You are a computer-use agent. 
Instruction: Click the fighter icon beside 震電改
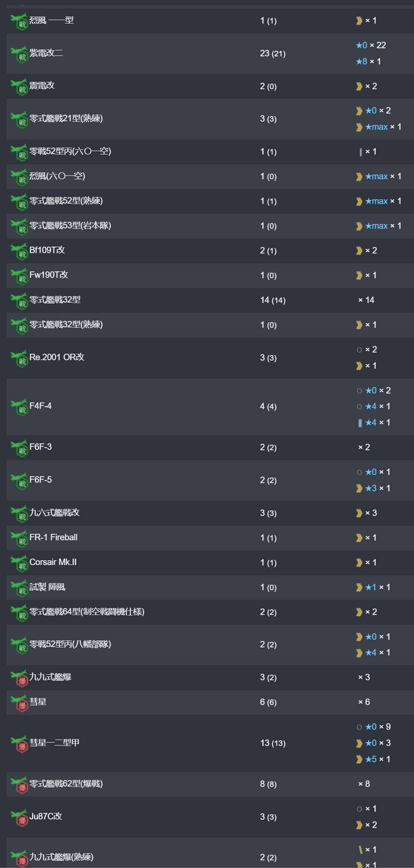click(19, 87)
